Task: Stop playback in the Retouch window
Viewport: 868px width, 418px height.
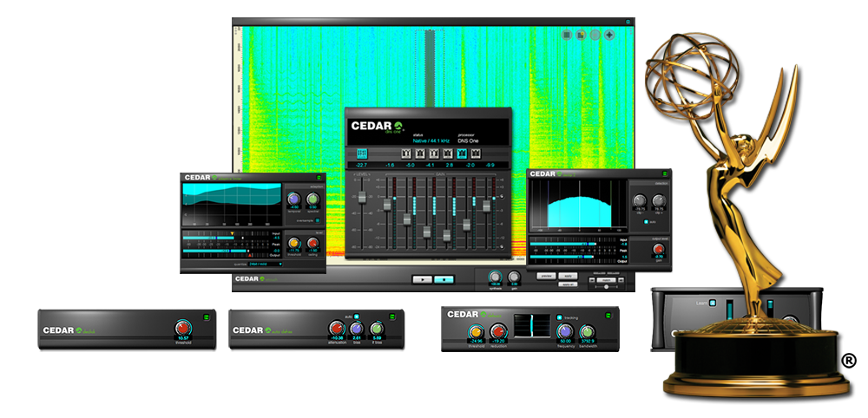Action: [x=444, y=280]
